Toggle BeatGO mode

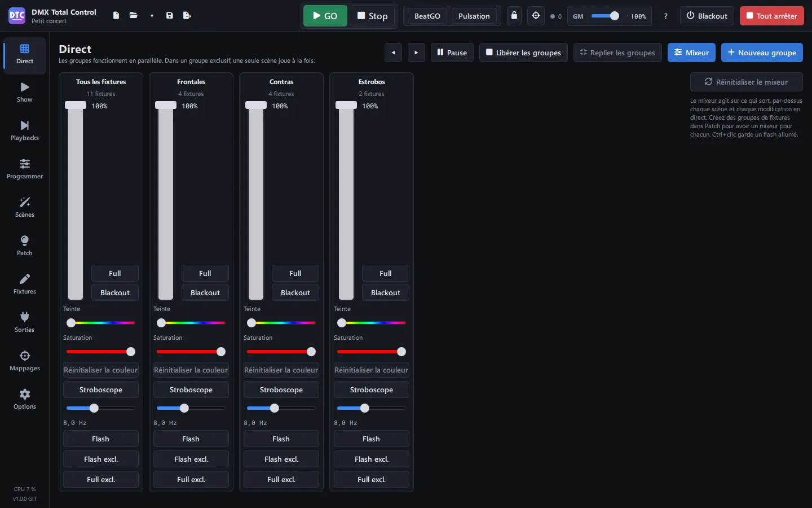point(427,16)
